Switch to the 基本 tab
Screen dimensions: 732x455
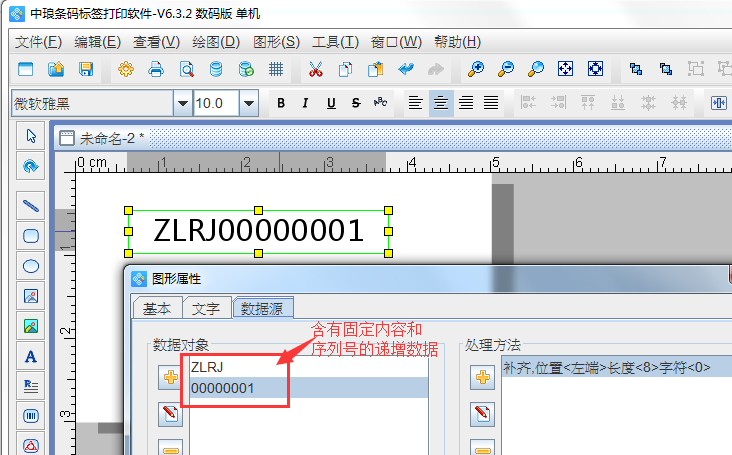pos(157,308)
